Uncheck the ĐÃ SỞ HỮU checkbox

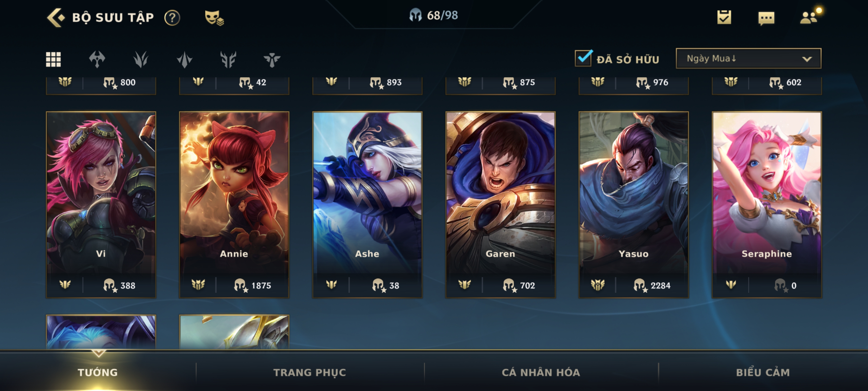tap(583, 58)
